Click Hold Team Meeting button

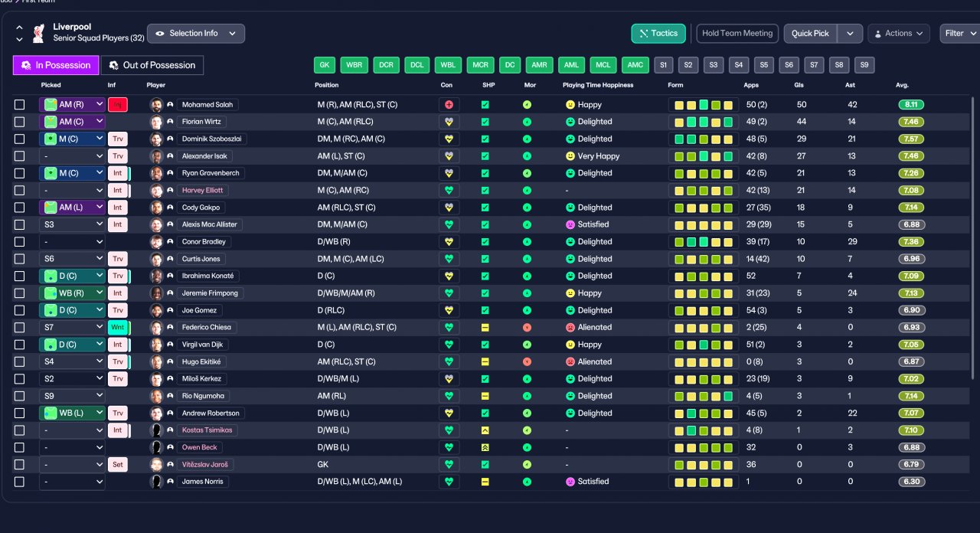[737, 34]
